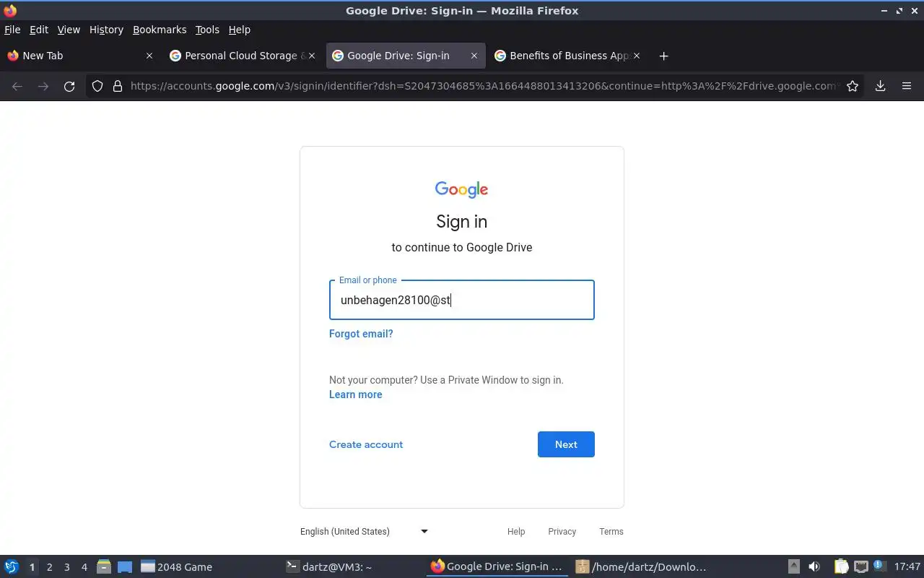The image size is (924, 578).
Task: Switch to the Benefits of Business Apps tab
Action: click(x=568, y=56)
